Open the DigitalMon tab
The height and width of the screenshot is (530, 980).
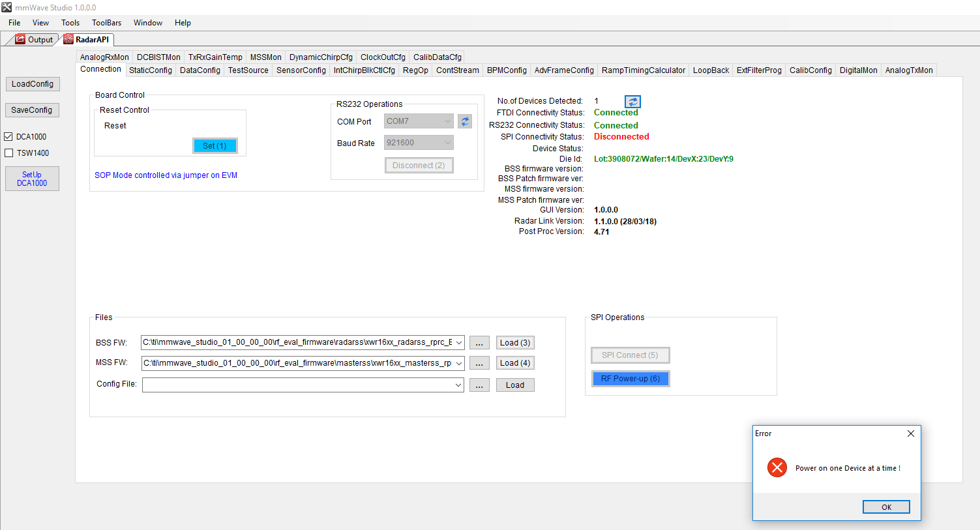[859, 70]
